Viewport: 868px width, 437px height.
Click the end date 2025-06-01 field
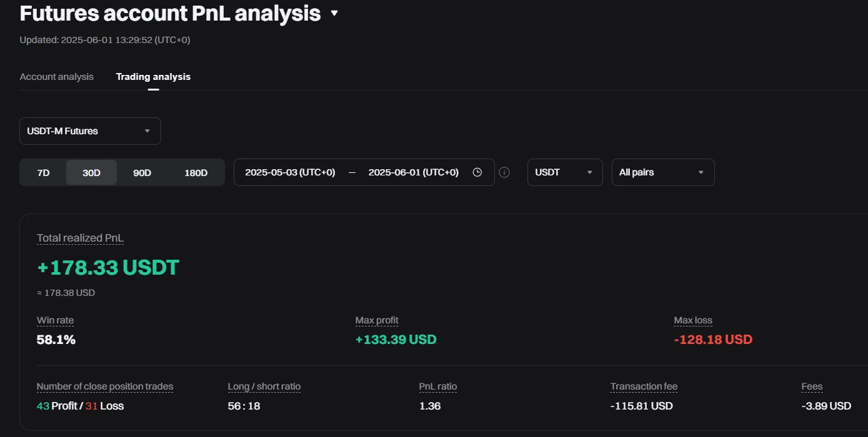tap(413, 172)
